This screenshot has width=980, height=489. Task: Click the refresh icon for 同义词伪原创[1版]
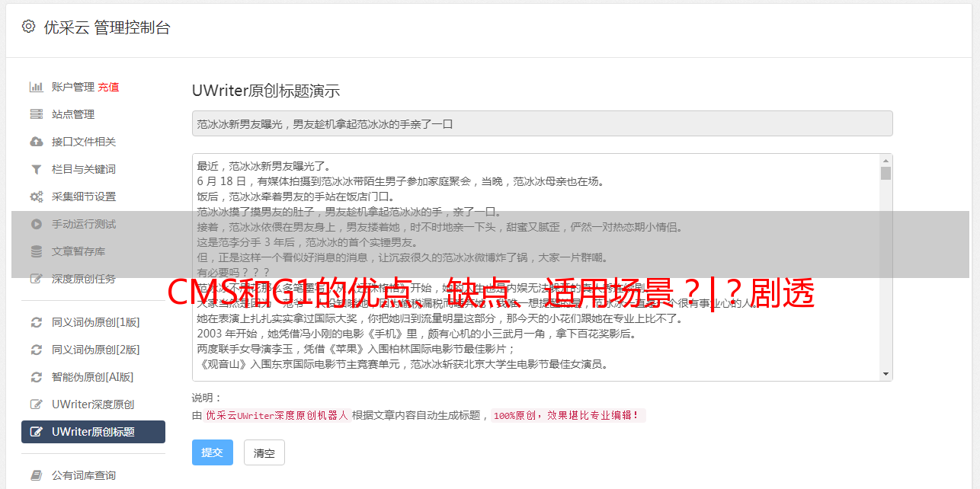click(x=36, y=322)
